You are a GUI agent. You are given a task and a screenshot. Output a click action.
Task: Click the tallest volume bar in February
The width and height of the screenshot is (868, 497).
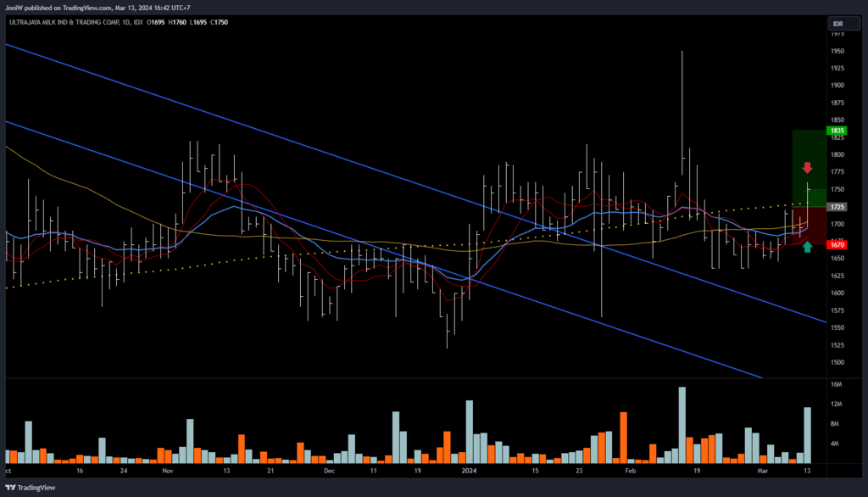[681, 424]
